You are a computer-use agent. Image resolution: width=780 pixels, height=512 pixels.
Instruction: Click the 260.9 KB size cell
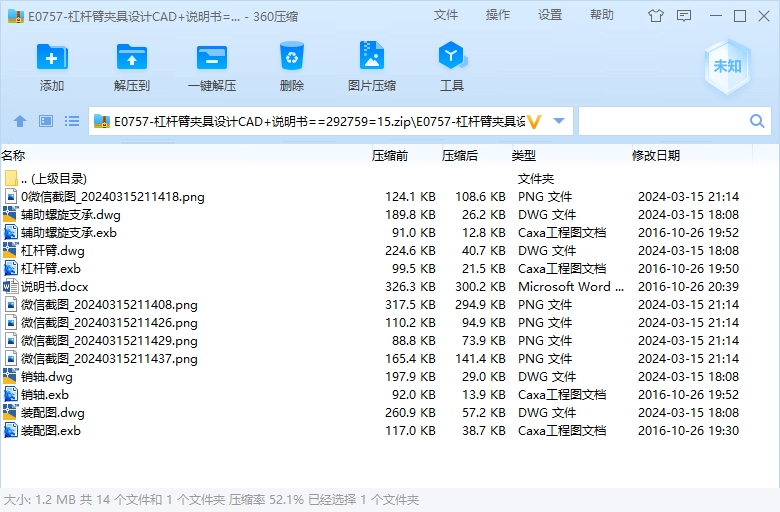click(x=410, y=412)
